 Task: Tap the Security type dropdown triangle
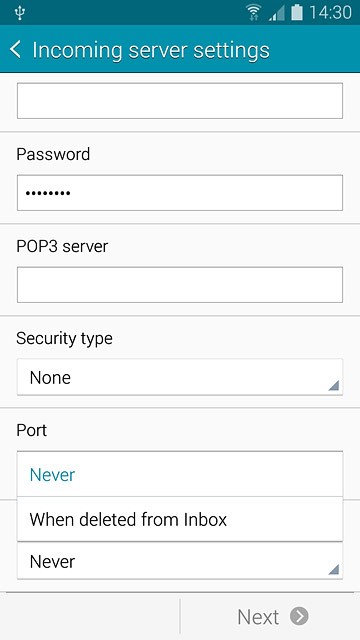coord(333,385)
